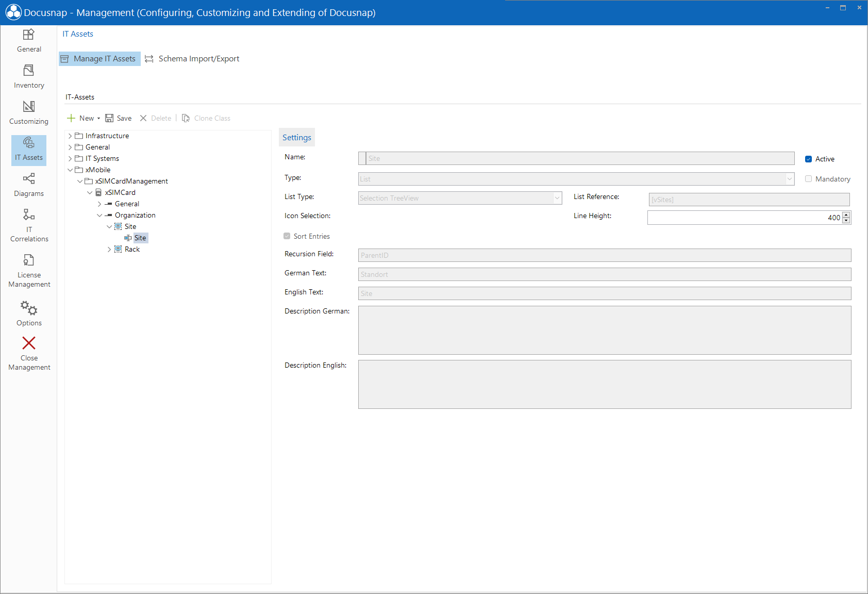This screenshot has width=868, height=594.
Task: Open the Inventory sidebar section
Action: (x=29, y=77)
